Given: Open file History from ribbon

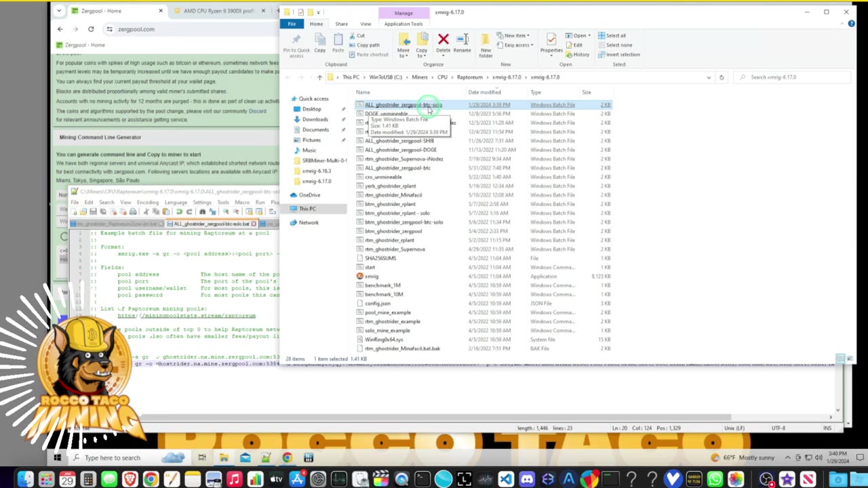Looking at the screenshot, I should coord(578,55).
